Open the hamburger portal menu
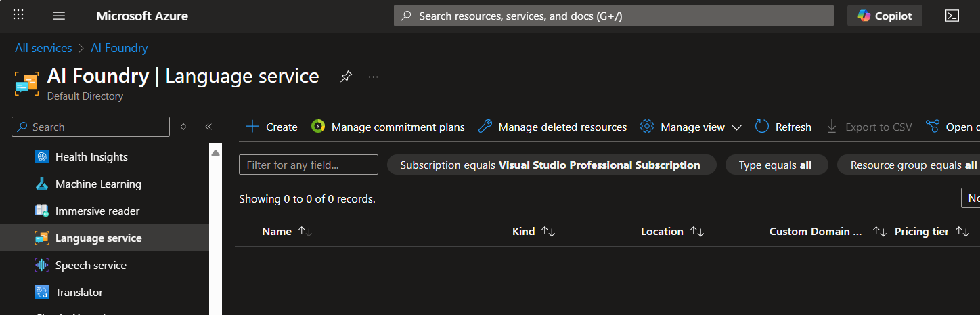The image size is (980, 315). point(59,16)
